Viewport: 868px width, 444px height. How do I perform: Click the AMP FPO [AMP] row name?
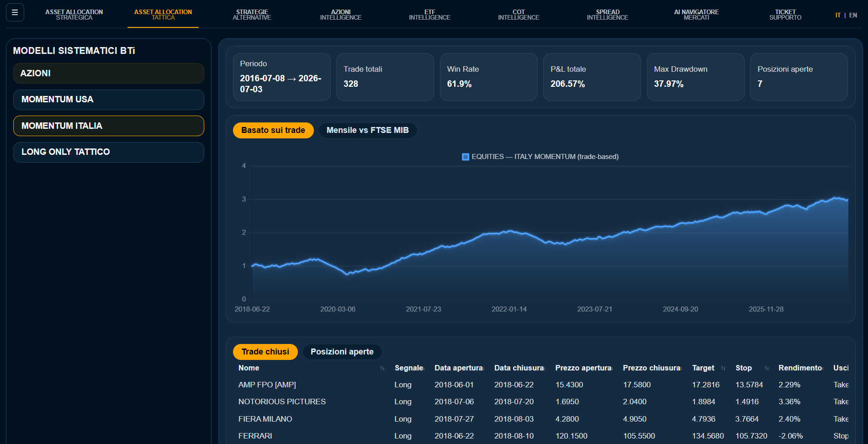pyautogui.click(x=267, y=385)
